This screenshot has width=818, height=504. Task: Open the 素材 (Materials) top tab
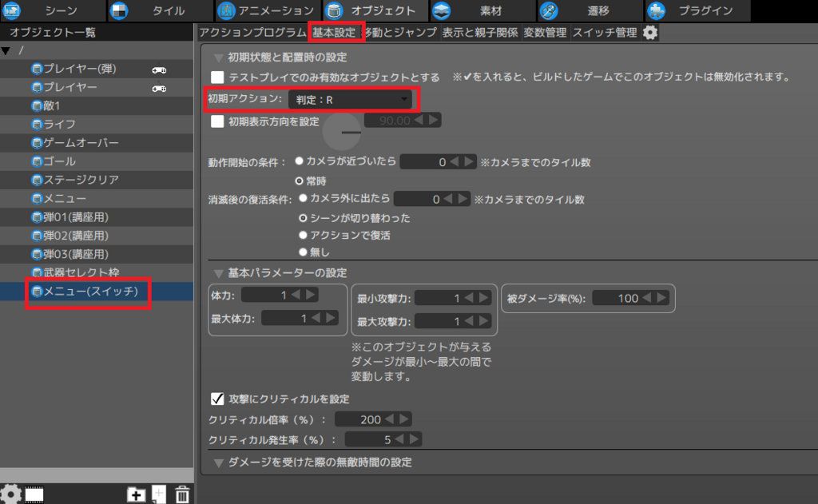tap(482, 10)
